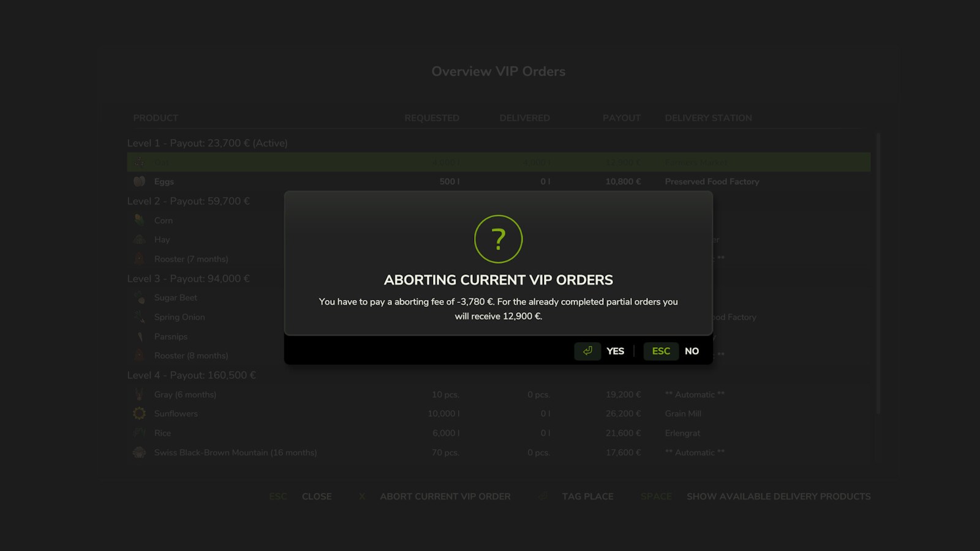Click the question mark dialog icon
The width and height of the screenshot is (980, 551).
point(499,239)
